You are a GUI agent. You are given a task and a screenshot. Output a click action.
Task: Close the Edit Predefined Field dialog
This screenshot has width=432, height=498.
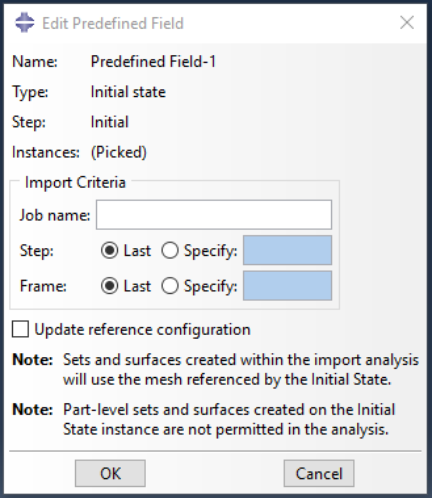407,23
